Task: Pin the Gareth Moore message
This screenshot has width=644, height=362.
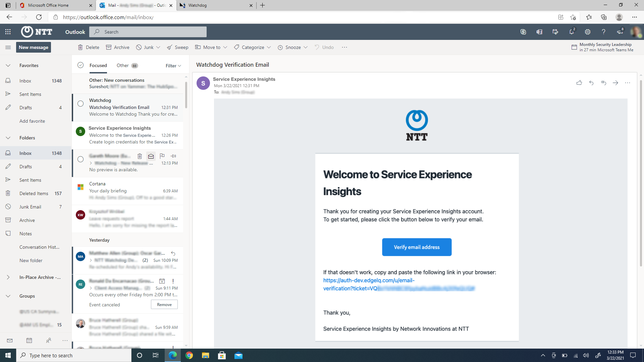Action: pos(173,156)
